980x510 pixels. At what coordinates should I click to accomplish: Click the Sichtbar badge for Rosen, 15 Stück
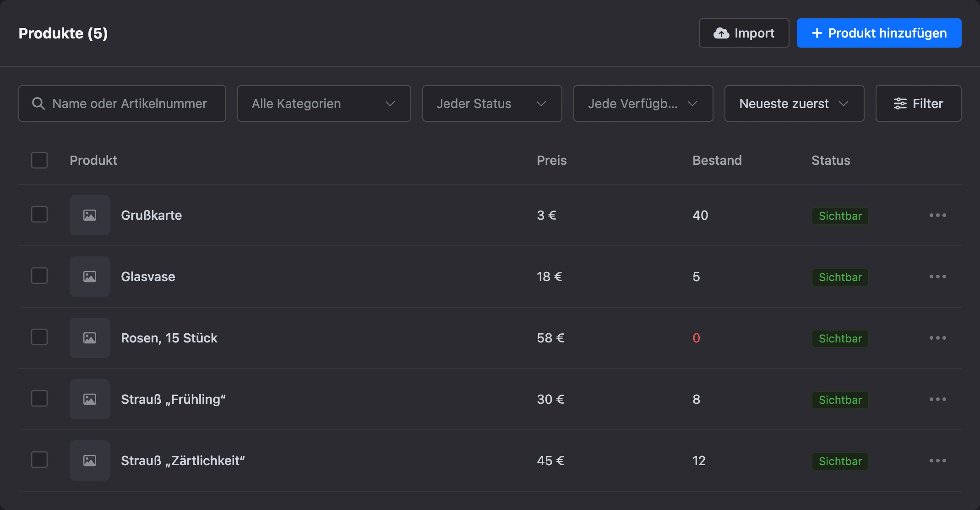(840, 338)
